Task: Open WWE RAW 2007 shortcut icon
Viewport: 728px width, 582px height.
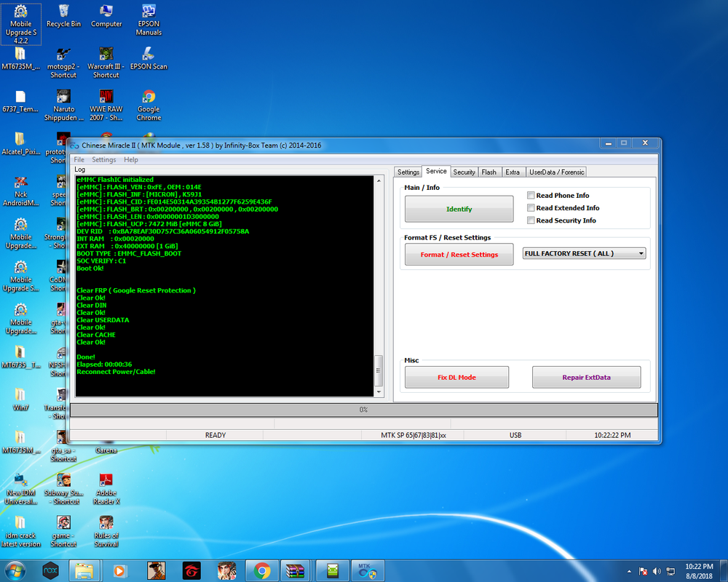Action: 106,105
